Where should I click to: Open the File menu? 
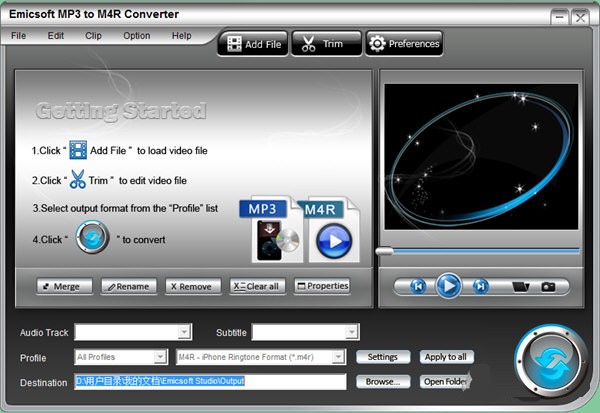coord(18,36)
